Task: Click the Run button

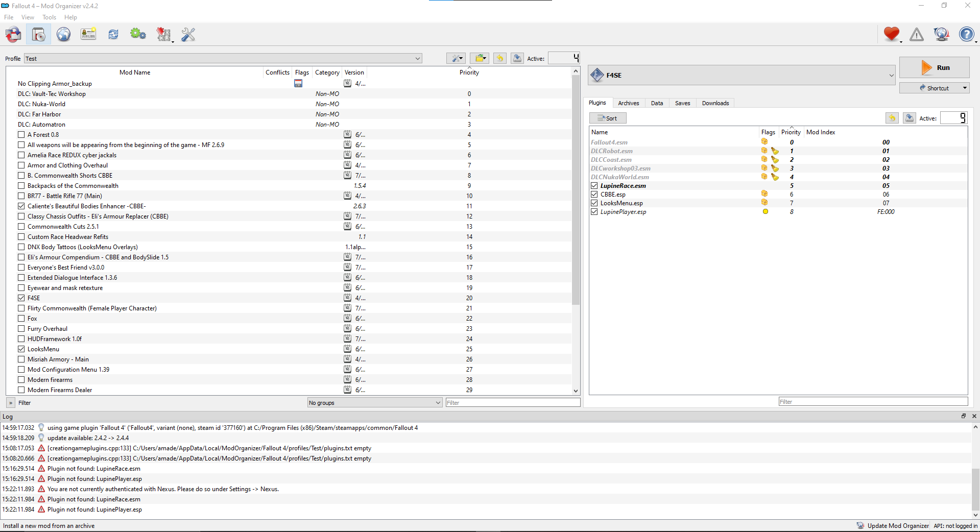Action: coord(934,67)
